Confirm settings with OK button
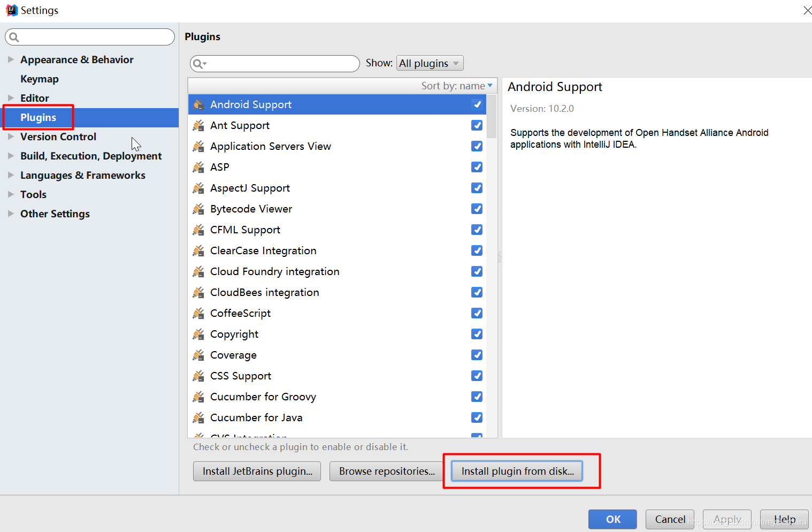Screen dimensions: 812x532 (x=612, y=519)
